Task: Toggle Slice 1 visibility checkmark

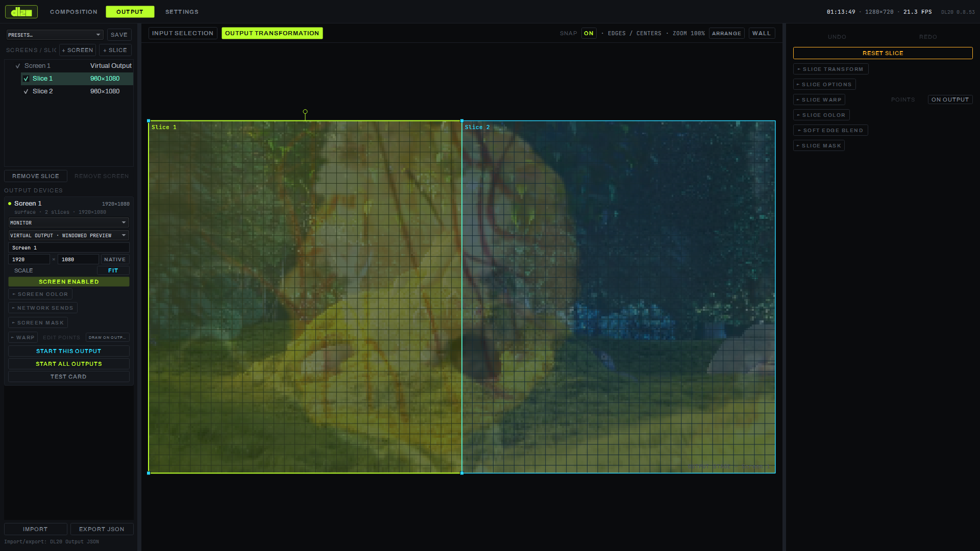Action: click(26, 79)
